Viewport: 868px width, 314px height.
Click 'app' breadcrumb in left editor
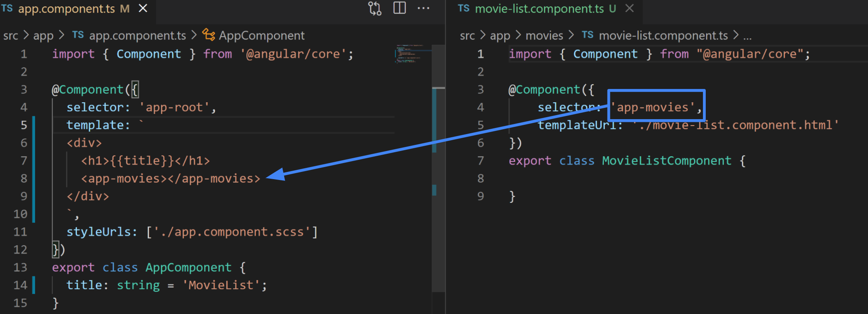[x=43, y=36]
